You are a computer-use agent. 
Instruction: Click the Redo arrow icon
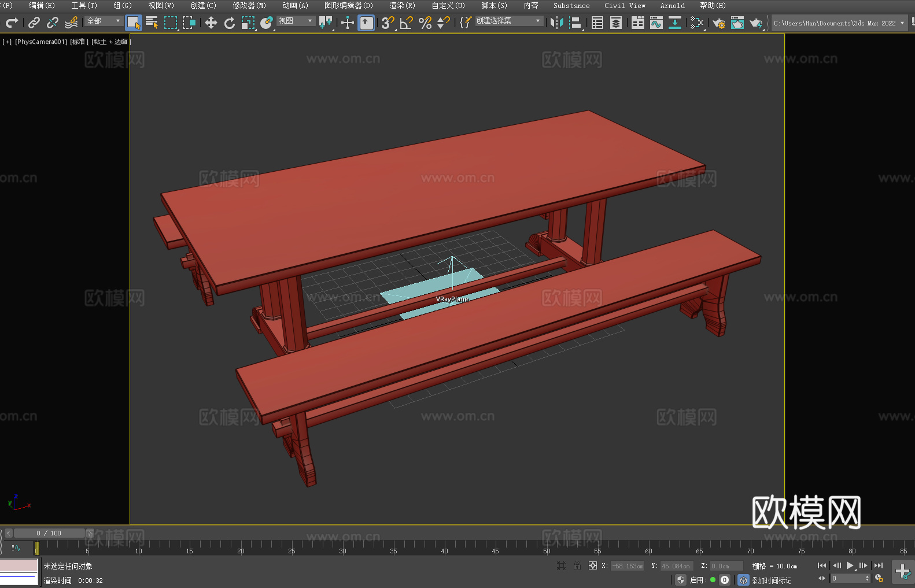coord(12,23)
